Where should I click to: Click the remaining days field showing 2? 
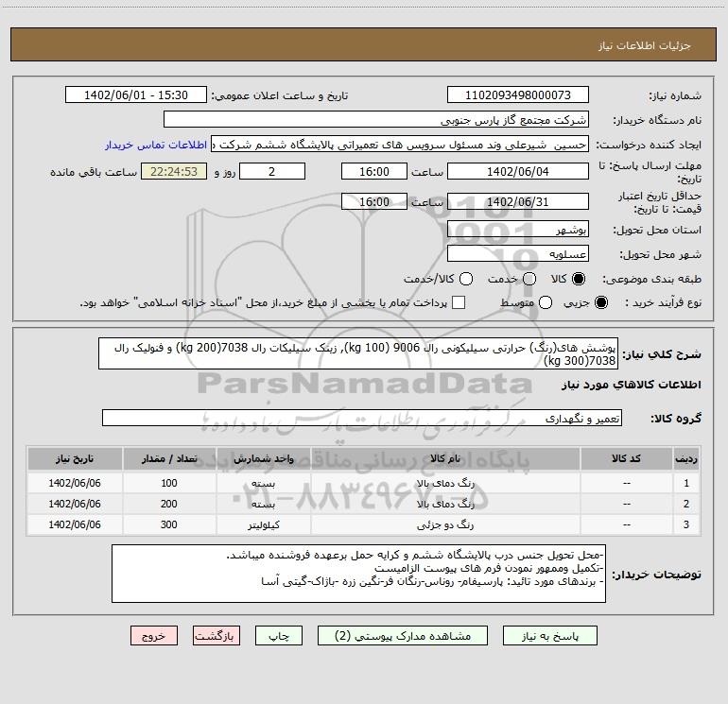coord(272,171)
